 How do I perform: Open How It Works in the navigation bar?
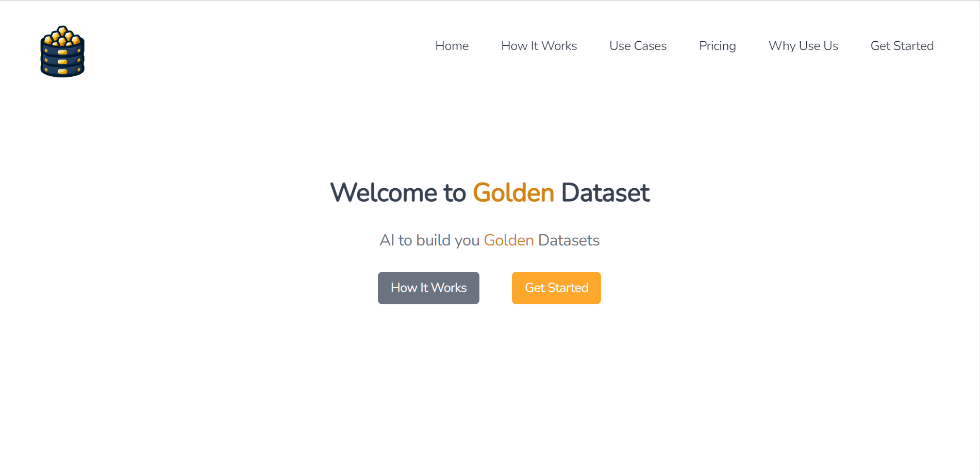coord(539,46)
